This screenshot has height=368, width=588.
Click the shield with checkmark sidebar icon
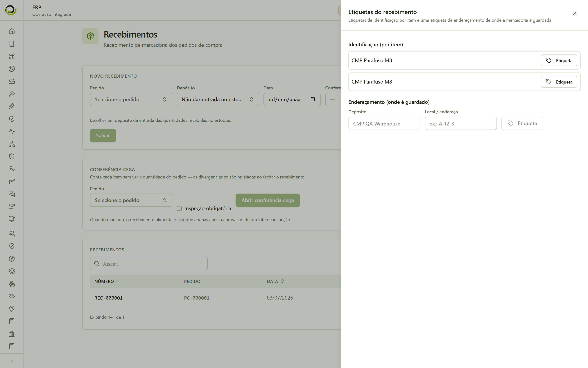click(x=12, y=119)
